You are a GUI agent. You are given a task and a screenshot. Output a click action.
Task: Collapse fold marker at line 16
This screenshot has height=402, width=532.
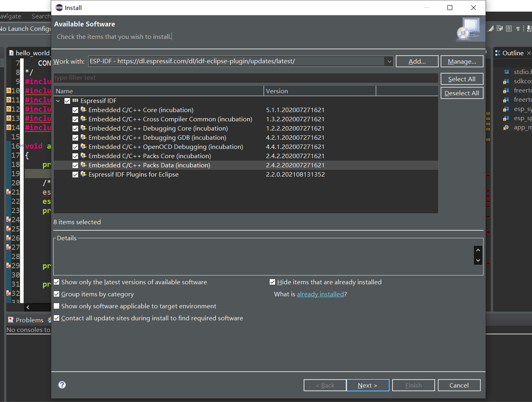pos(22,146)
